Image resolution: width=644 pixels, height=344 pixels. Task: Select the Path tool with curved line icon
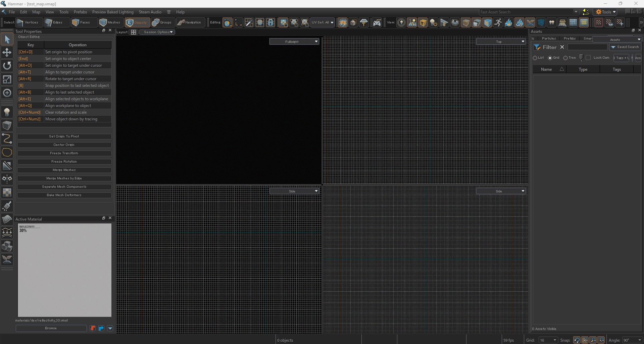7,138
